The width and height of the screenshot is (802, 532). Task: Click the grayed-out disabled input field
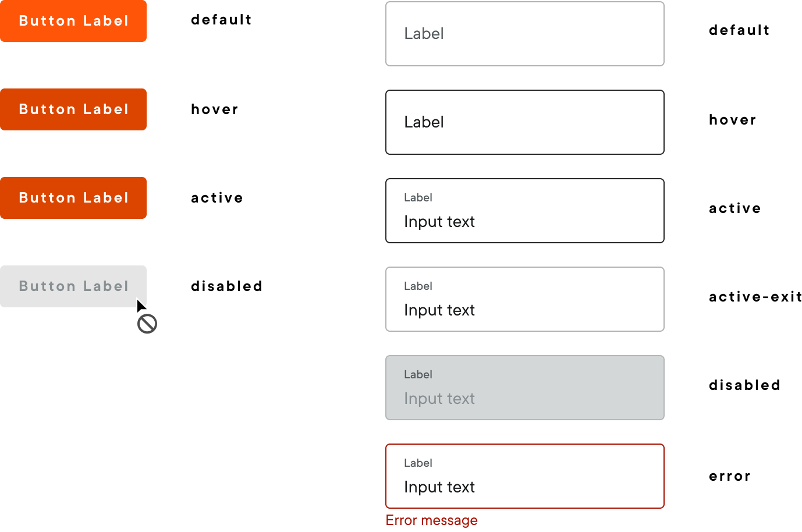coord(524,388)
